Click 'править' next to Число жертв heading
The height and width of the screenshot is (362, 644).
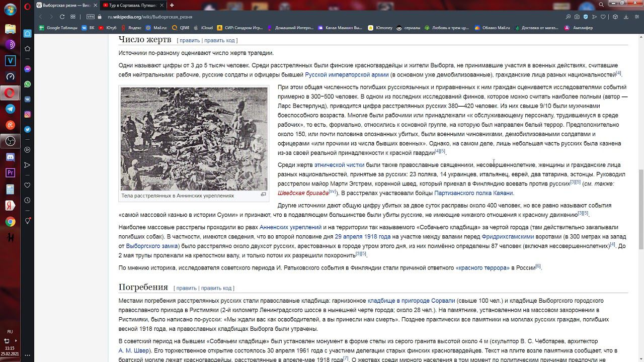tap(190, 40)
